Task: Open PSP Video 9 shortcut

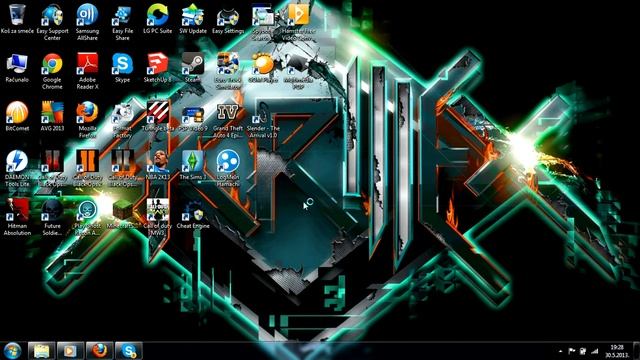Action: click(193, 117)
